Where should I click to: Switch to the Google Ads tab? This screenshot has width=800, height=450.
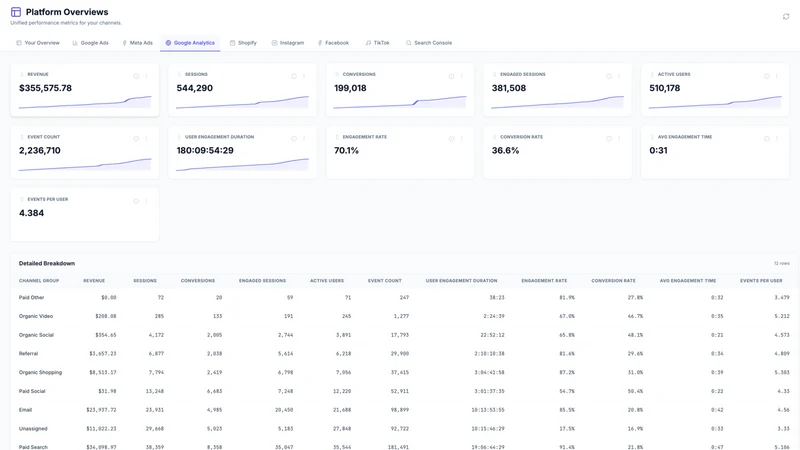click(x=90, y=43)
